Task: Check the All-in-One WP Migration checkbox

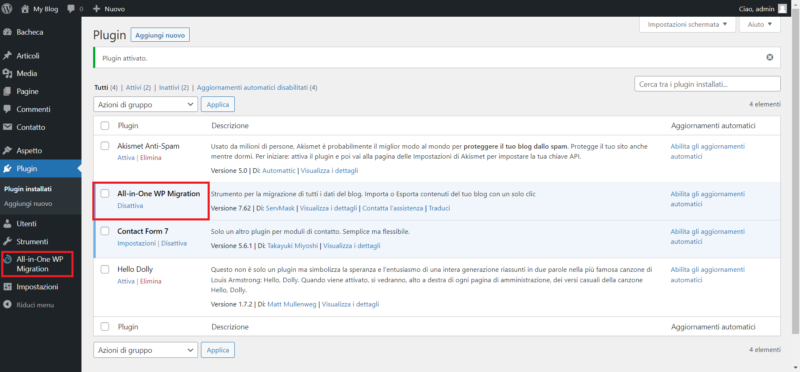Action: click(105, 193)
